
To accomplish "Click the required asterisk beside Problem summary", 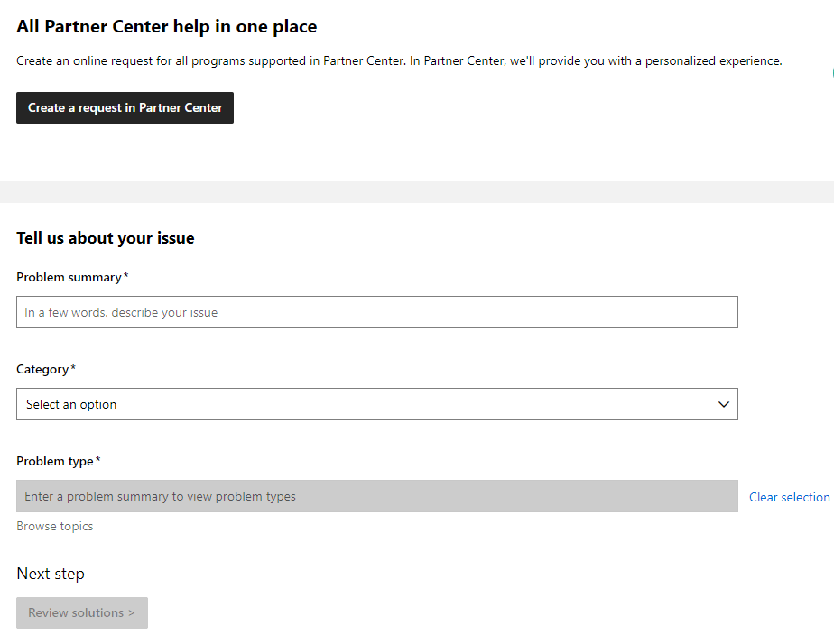I will (126, 275).
